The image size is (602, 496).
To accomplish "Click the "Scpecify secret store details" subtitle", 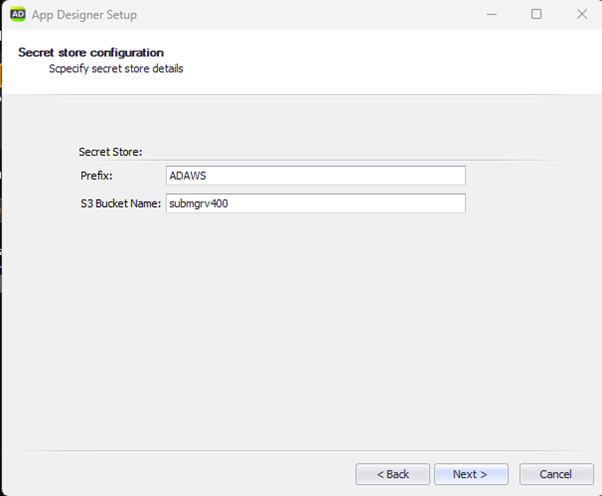I will [x=116, y=69].
